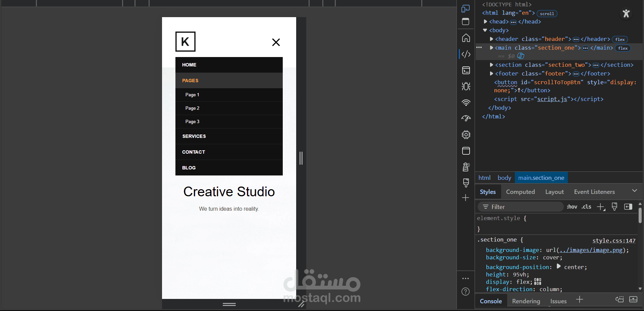Open style.css:147 source link
This screenshot has height=311, width=644.
pos(614,241)
